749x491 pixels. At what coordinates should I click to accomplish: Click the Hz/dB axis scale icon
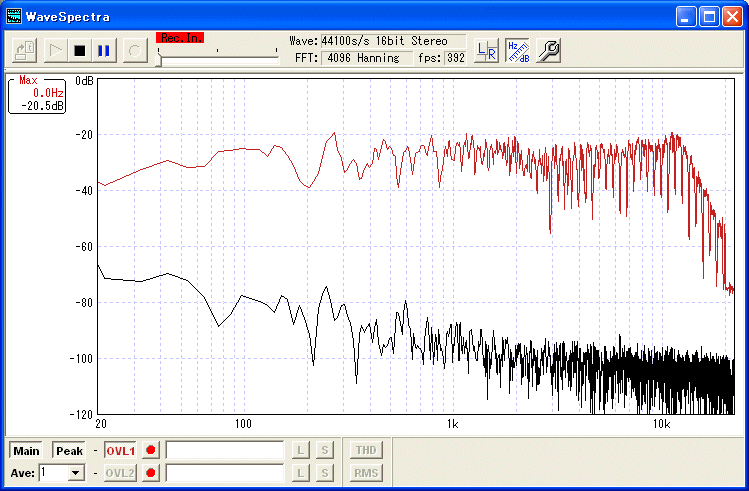click(517, 50)
